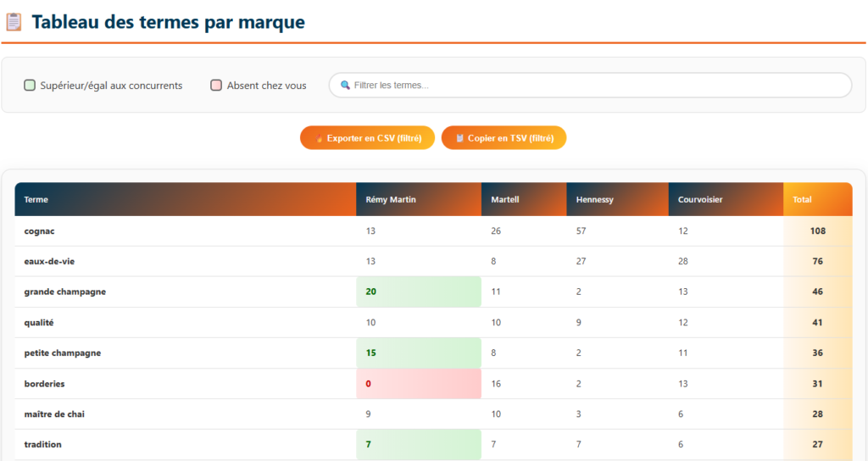Sort by the Total column header
Image resolution: width=868 pixels, height=461 pixels.
[x=802, y=200]
